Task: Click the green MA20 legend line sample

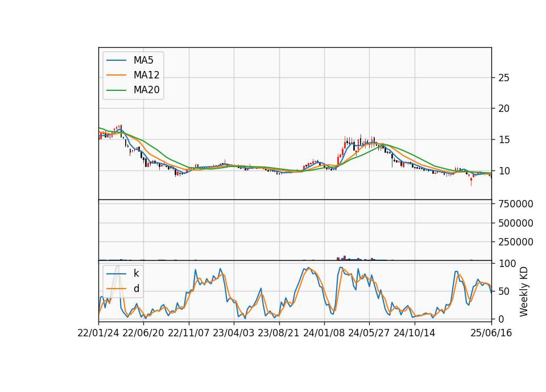Action: (116, 90)
